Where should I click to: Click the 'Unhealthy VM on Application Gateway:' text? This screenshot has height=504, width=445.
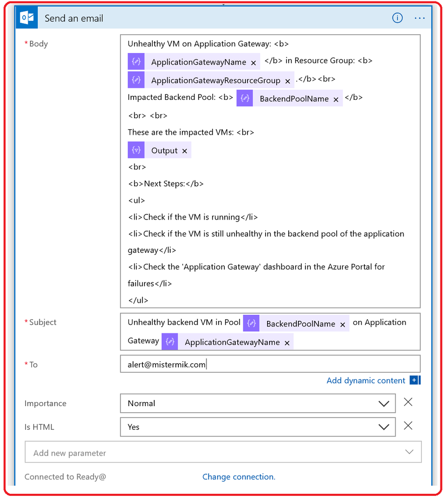(200, 44)
